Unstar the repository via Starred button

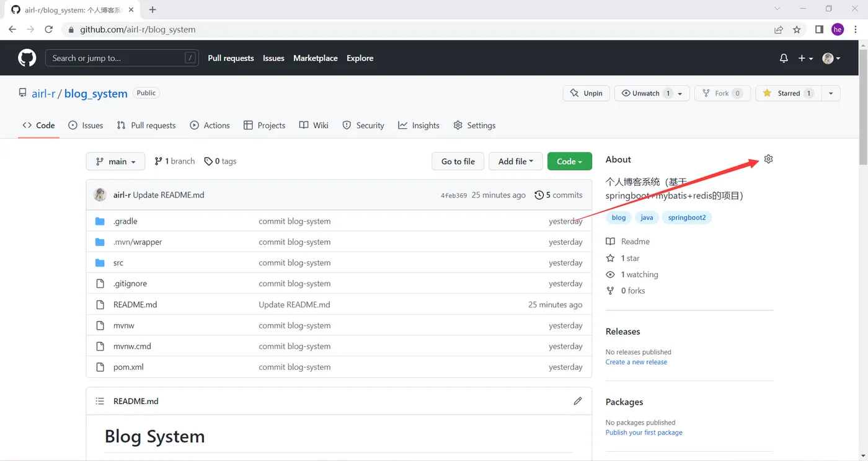[x=788, y=93]
